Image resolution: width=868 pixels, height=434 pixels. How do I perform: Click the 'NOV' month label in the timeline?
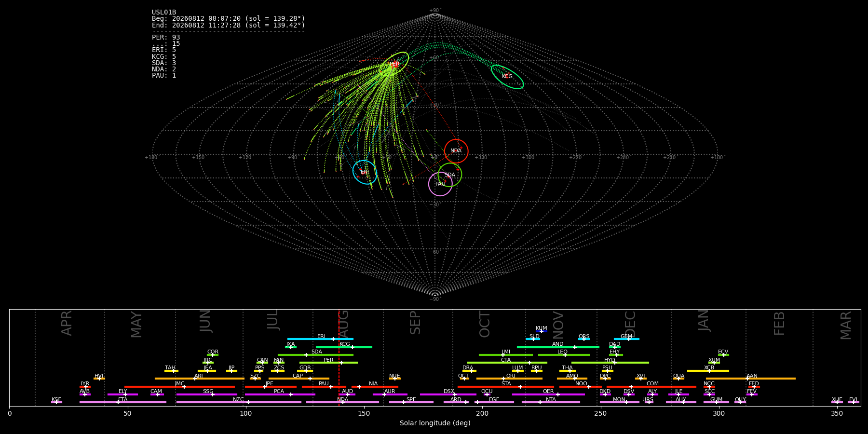pyautogui.click(x=558, y=325)
